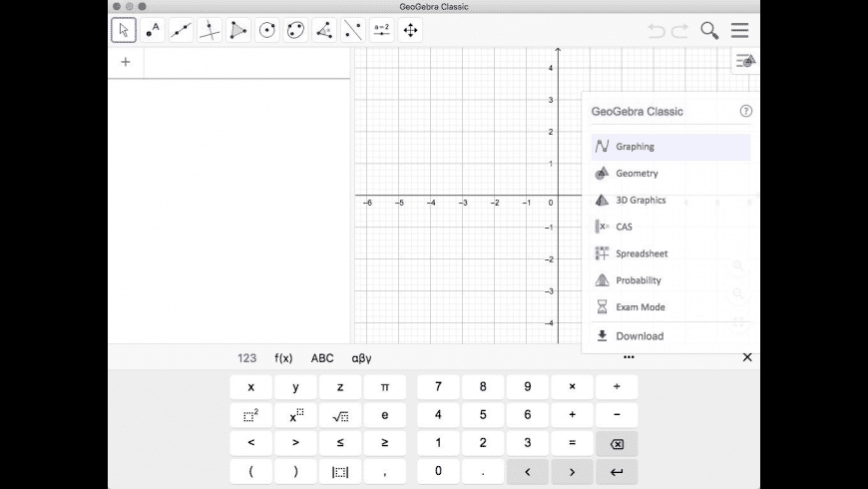Select the Line through two points tool
868x489 pixels.
[181, 30]
